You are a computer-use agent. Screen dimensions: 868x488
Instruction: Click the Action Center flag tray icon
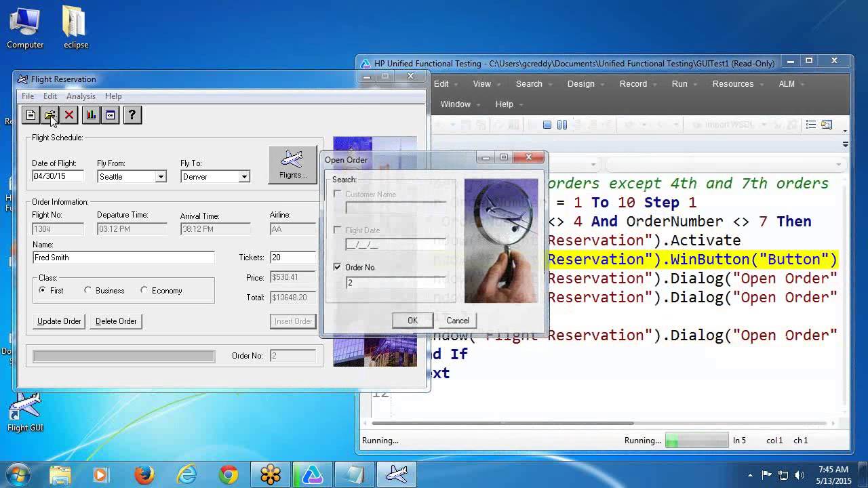(x=767, y=475)
